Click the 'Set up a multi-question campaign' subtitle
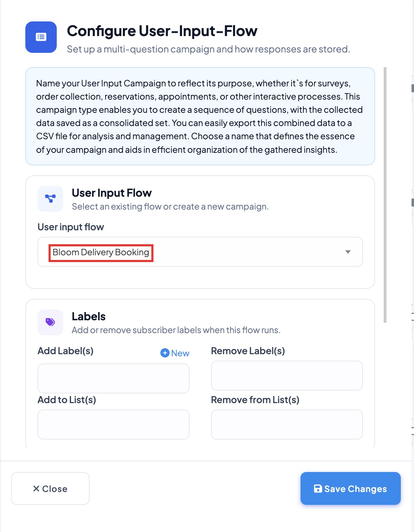414x532 pixels. click(208, 49)
